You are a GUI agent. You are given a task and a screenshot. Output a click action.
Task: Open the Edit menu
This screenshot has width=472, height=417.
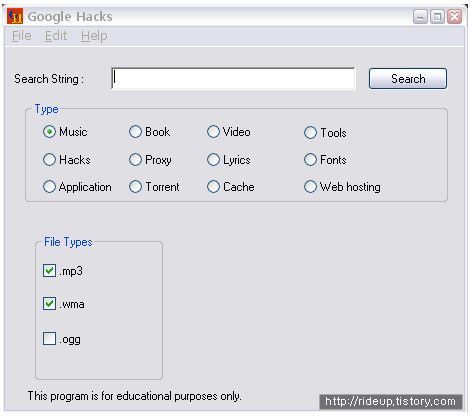pyautogui.click(x=56, y=36)
